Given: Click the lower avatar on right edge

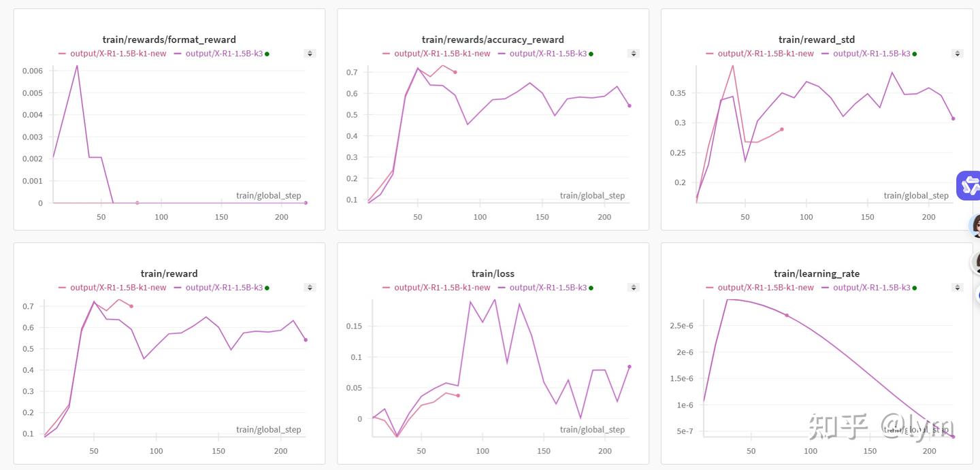Looking at the screenshot, I should pos(976,262).
